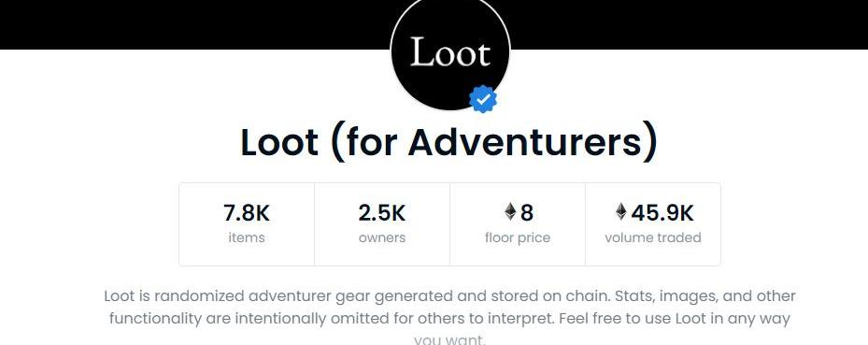
Task: Open the volume traded stat box
Action: pyautogui.click(x=653, y=224)
